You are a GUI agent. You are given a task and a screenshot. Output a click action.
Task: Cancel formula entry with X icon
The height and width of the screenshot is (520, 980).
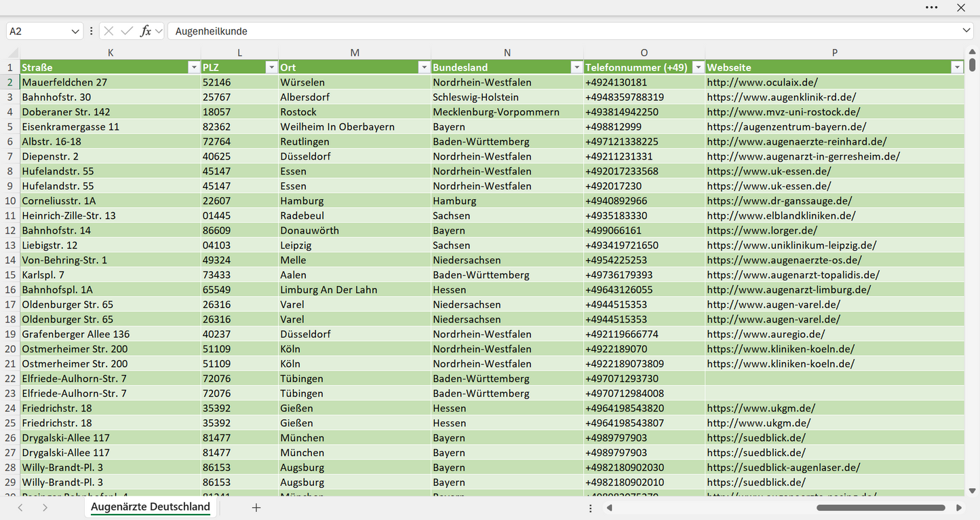pos(109,31)
